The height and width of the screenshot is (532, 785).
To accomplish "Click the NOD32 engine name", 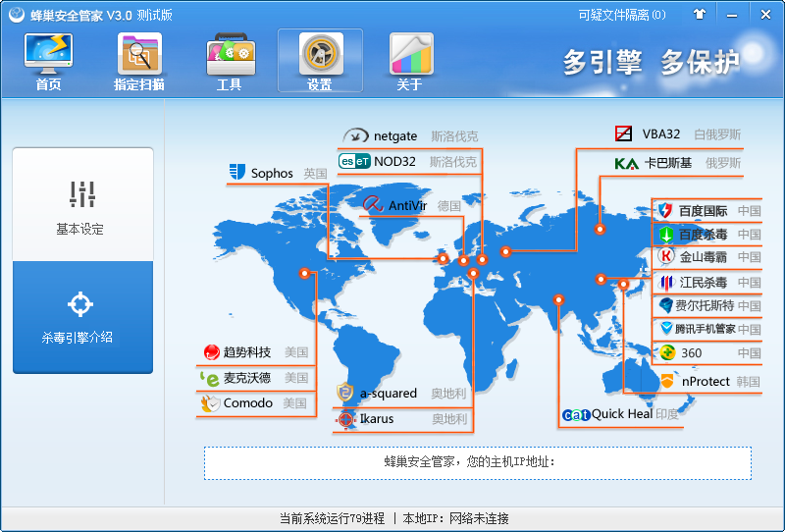I will 394,161.
